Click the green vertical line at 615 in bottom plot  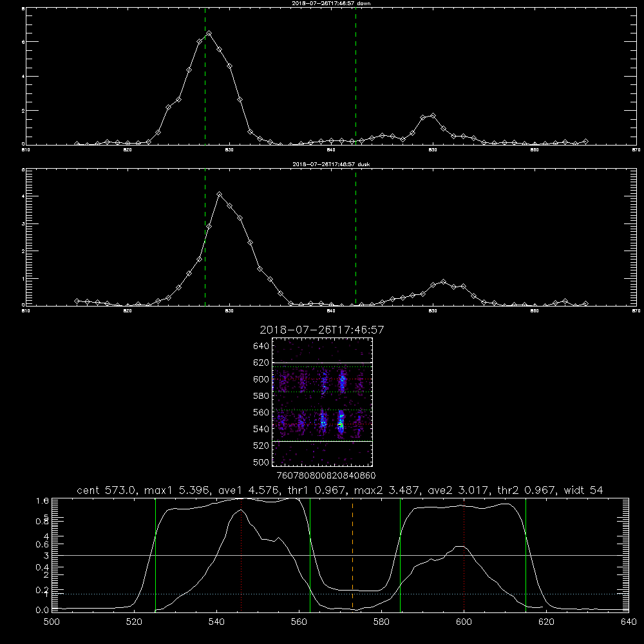click(x=526, y=554)
